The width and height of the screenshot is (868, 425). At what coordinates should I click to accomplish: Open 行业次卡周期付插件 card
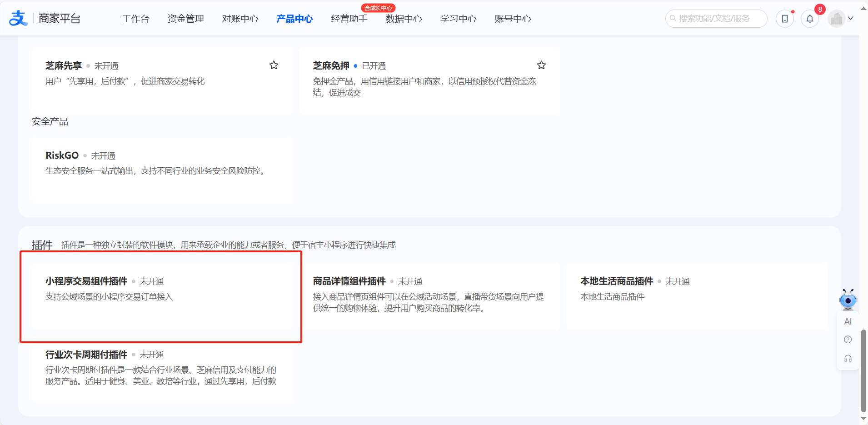click(162, 369)
